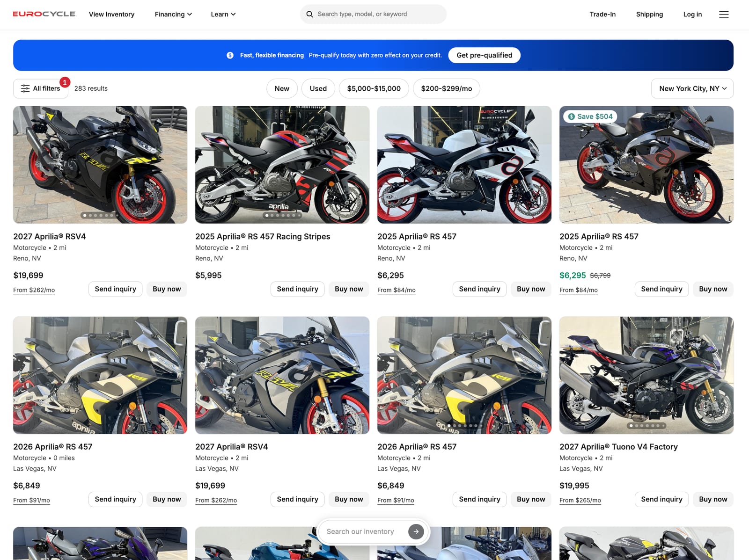Click the 283 results text

[91, 88]
